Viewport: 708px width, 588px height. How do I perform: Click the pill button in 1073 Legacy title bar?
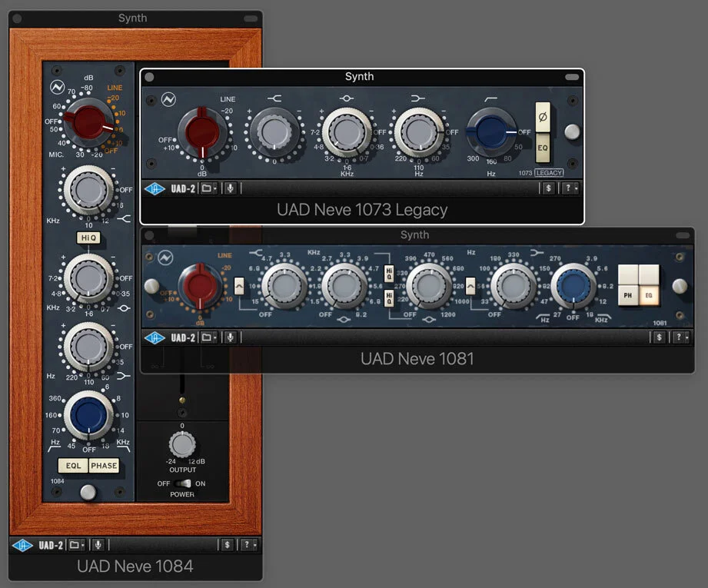pyautogui.click(x=572, y=77)
